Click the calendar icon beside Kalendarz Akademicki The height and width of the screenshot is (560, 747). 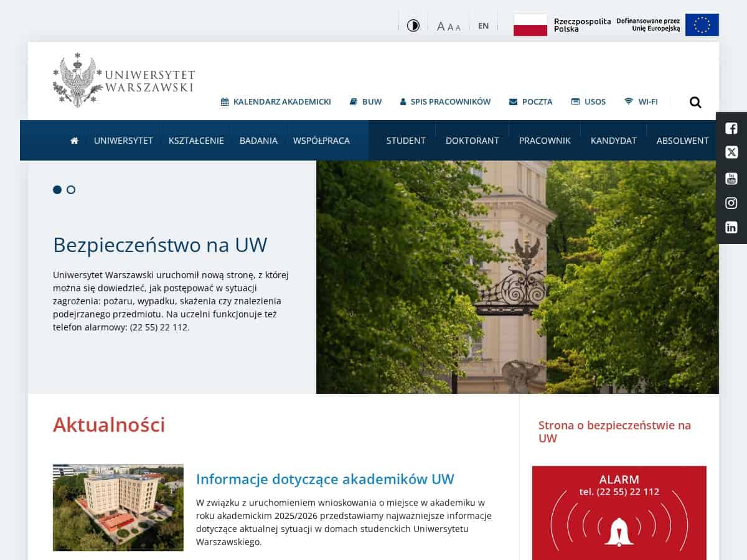[225, 101]
